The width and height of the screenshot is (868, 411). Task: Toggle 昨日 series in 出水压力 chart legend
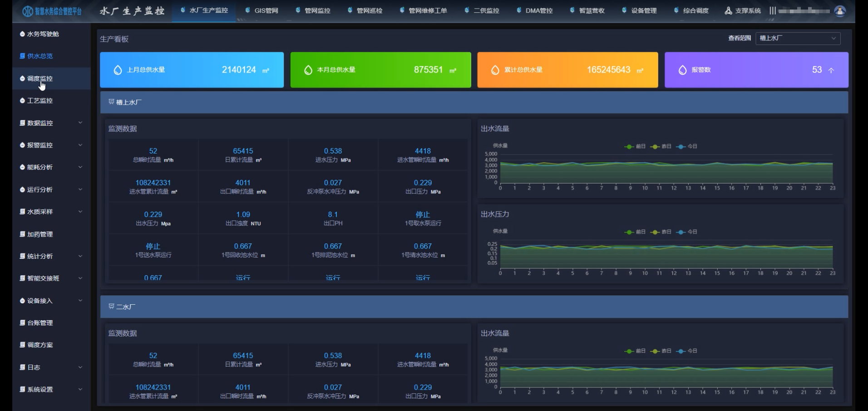tap(661, 232)
